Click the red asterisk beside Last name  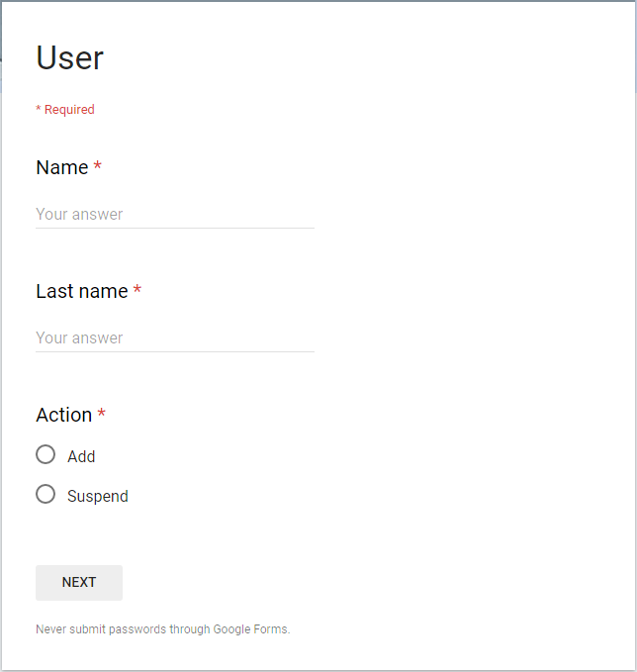137,290
